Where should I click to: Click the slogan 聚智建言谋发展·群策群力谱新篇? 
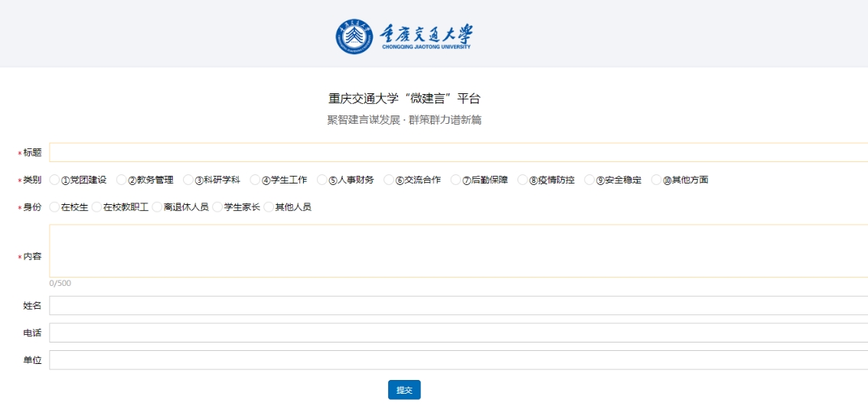coord(404,120)
